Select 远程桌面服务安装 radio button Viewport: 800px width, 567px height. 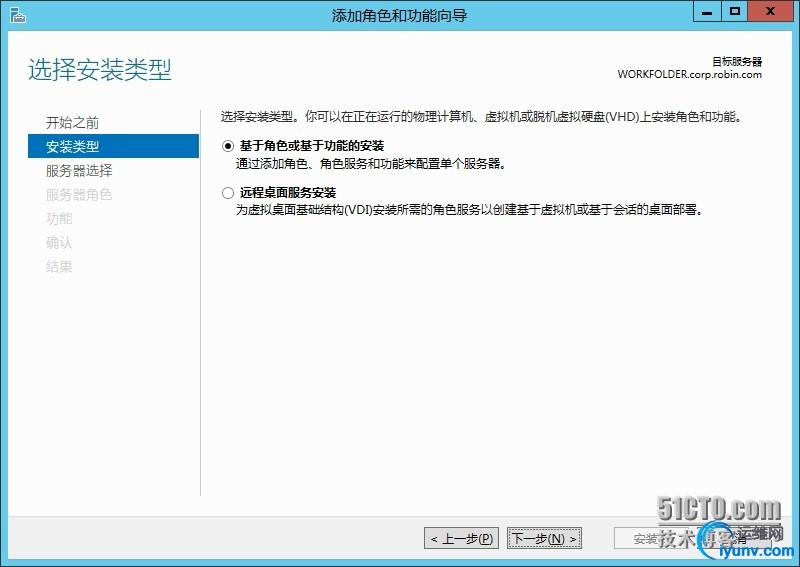point(228,193)
